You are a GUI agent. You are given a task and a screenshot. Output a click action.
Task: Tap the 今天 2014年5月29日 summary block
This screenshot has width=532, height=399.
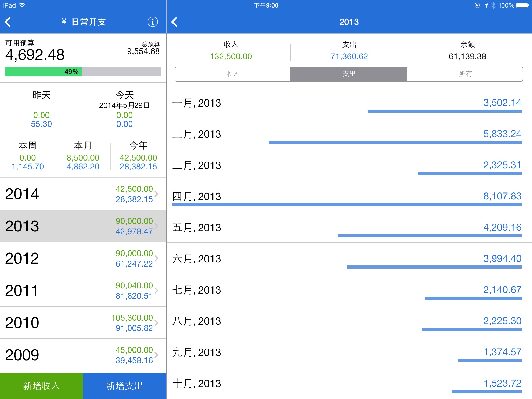click(125, 109)
